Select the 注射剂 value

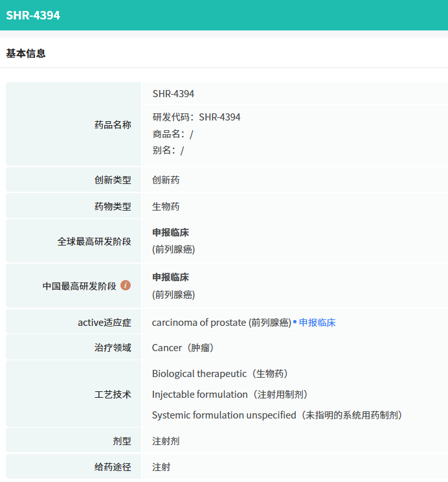coord(166,441)
